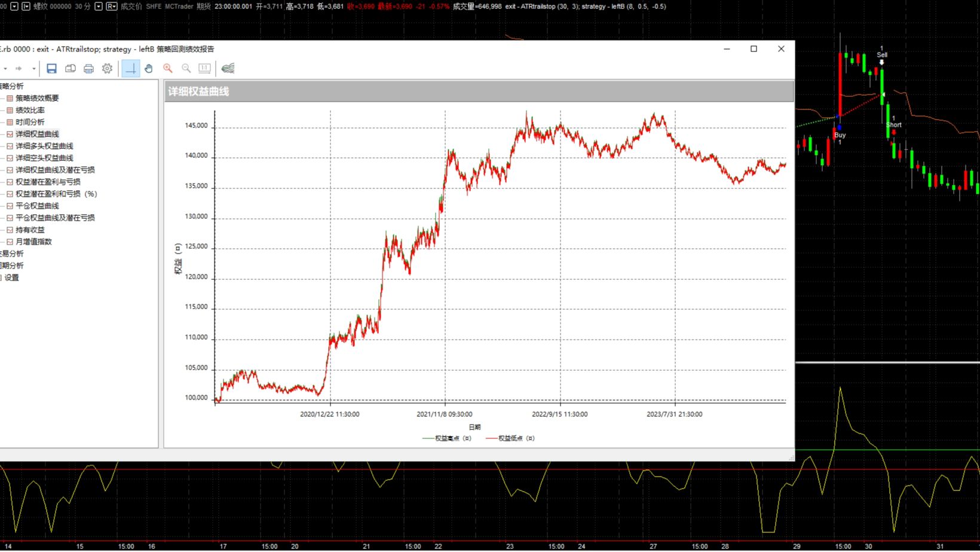The image size is (980, 552).
Task: Zoom out of the equity chart
Action: 186,68
